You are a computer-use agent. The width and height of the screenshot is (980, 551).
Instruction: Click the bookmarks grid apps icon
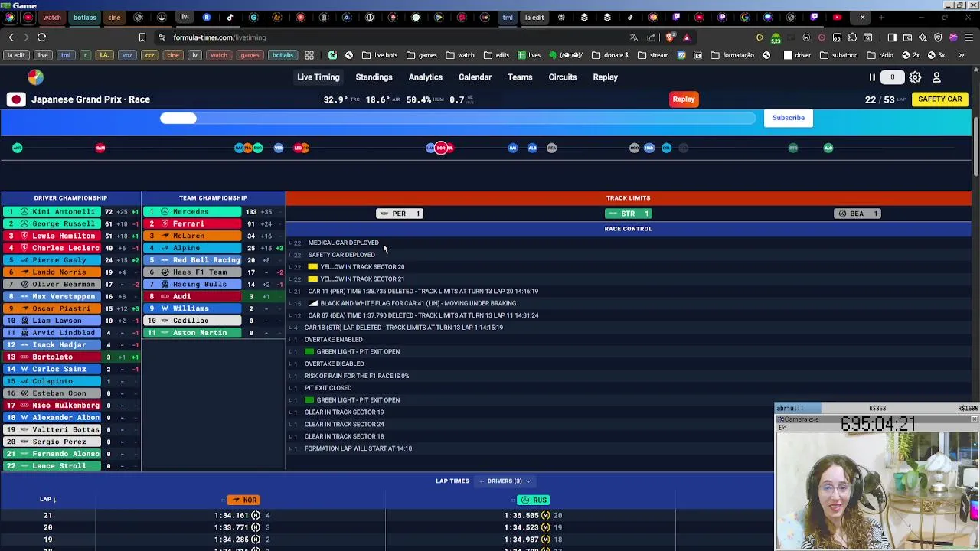[309, 55]
